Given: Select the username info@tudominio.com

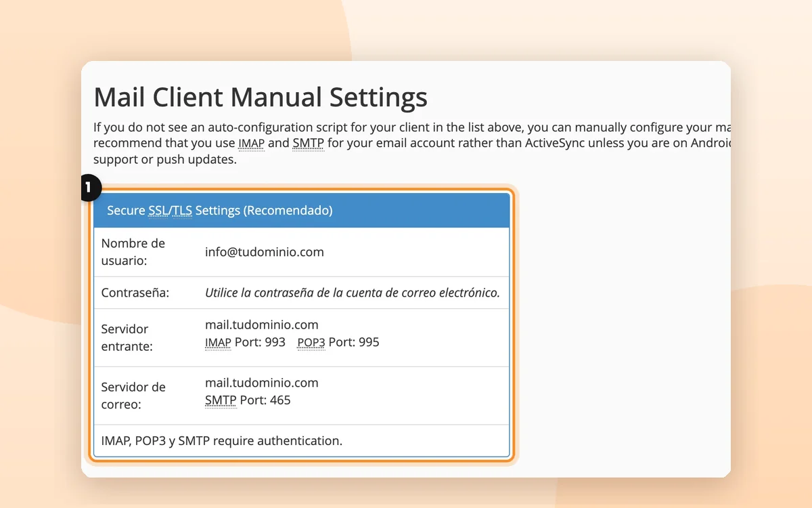Looking at the screenshot, I should point(265,252).
